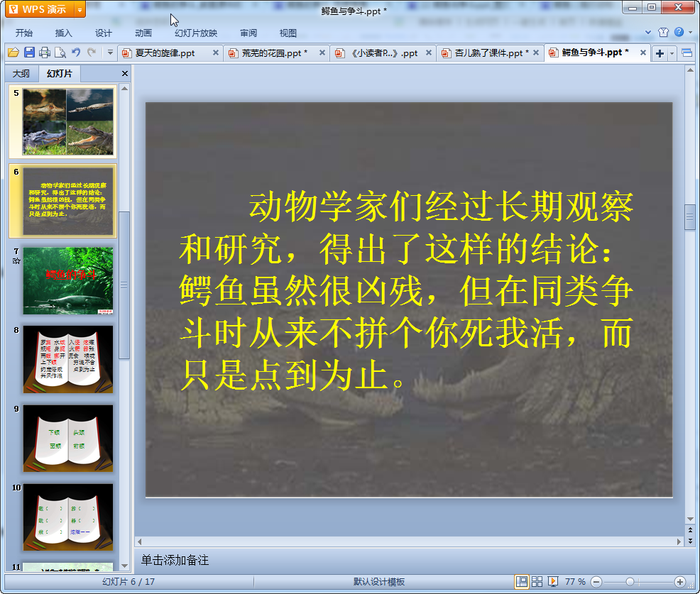The image size is (700, 594).
Task: Save the presentation with the floppy disk icon
Action: click(x=29, y=53)
